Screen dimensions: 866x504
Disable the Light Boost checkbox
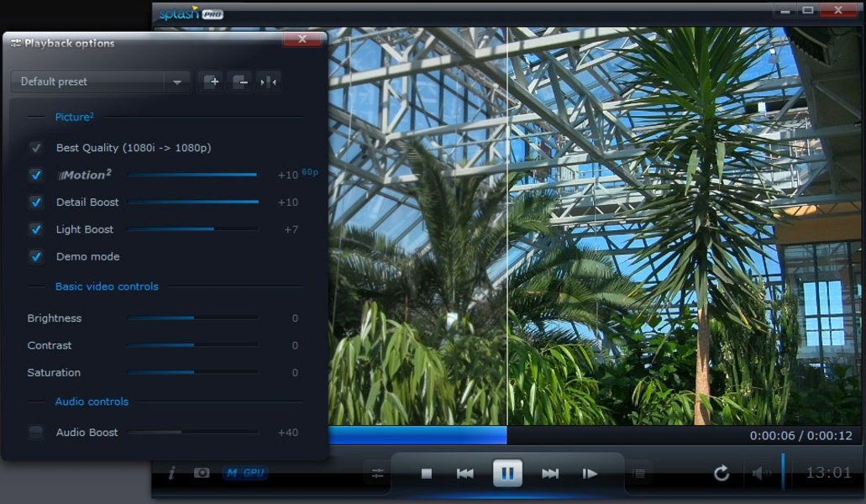click(x=36, y=229)
